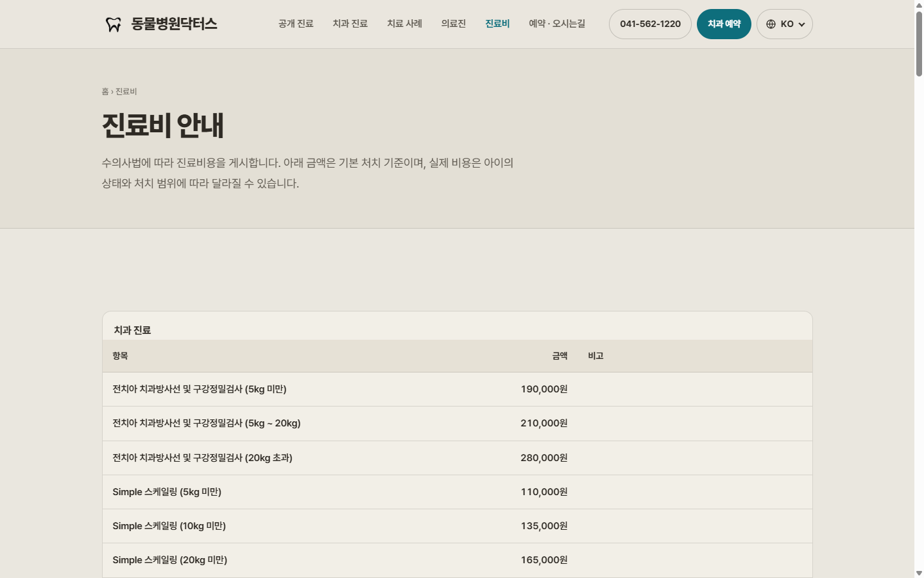Click the 비고 column header
This screenshot has width=924, height=578.
click(x=596, y=356)
